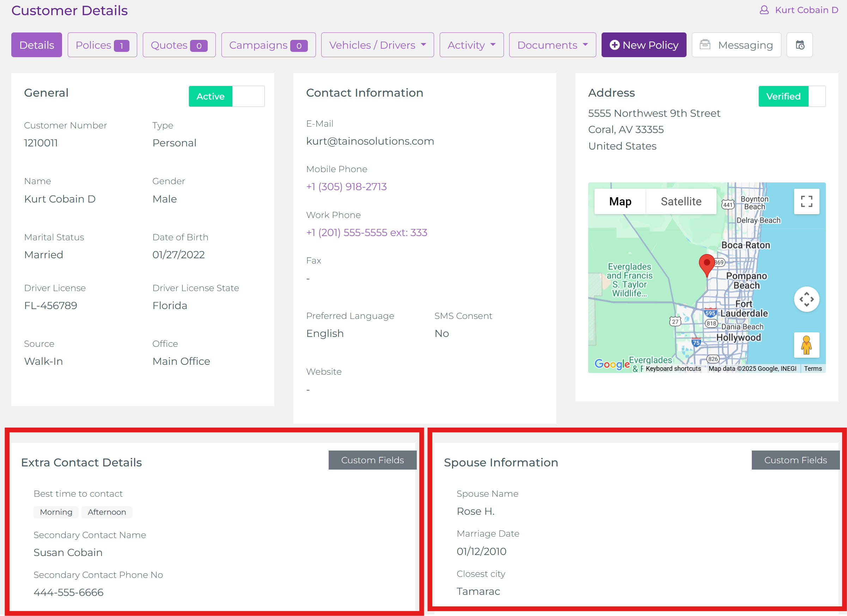Open the Activity dropdown menu

pos(471,45)
